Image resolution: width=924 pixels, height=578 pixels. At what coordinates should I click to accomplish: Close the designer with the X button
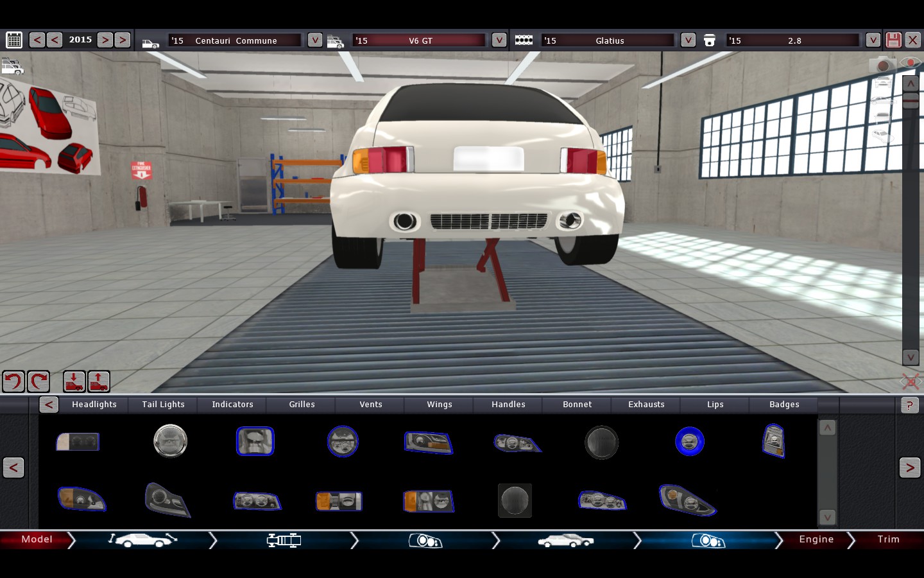pos(912,40)
